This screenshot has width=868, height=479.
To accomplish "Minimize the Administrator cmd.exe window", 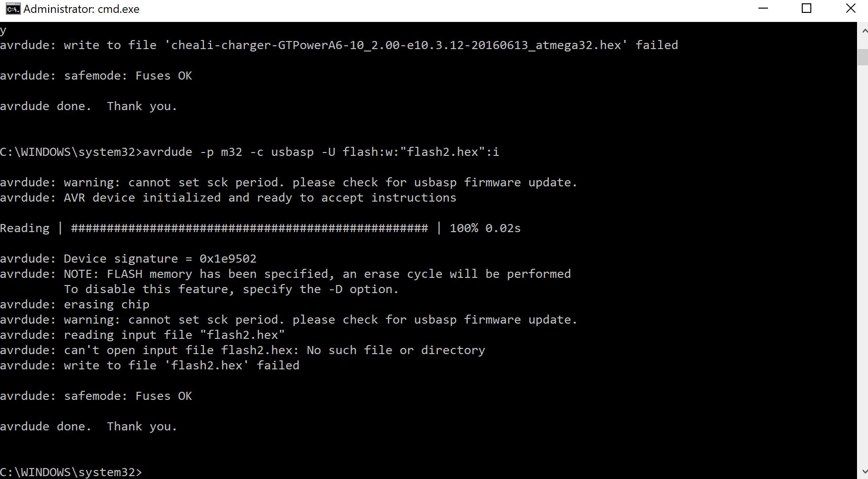I will (763, 9).
